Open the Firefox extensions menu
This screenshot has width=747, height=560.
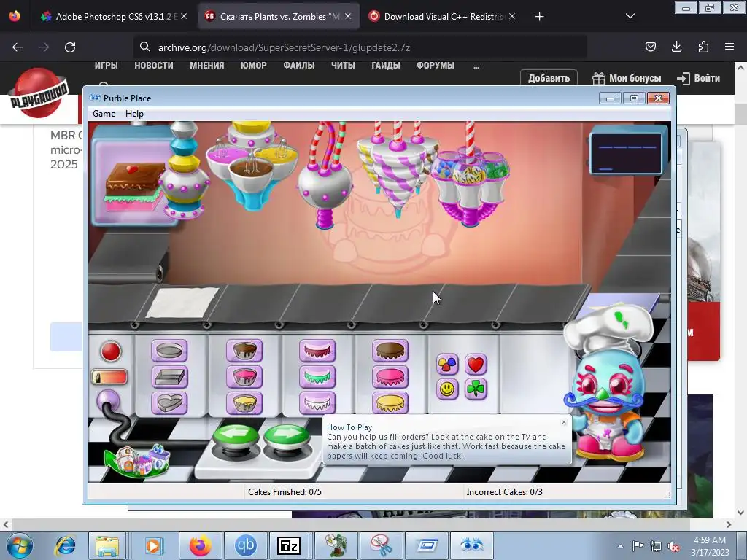click(703, 47)
